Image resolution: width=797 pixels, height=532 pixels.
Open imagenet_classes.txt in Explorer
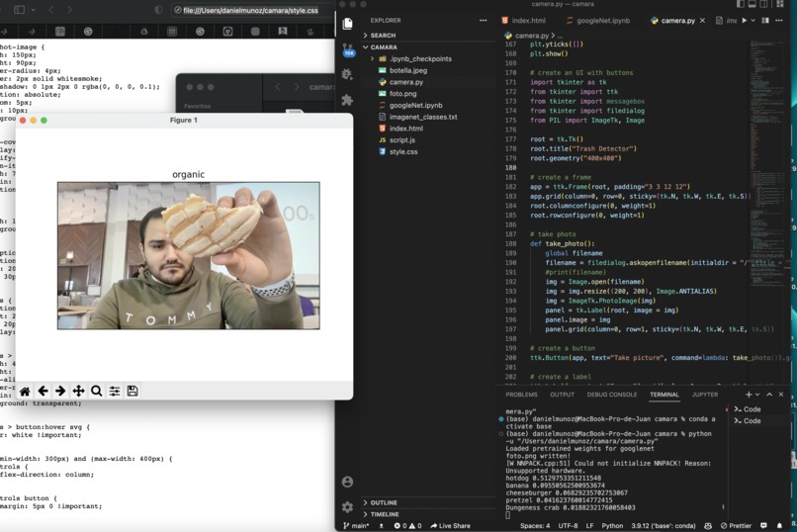[x=428, y=117]
